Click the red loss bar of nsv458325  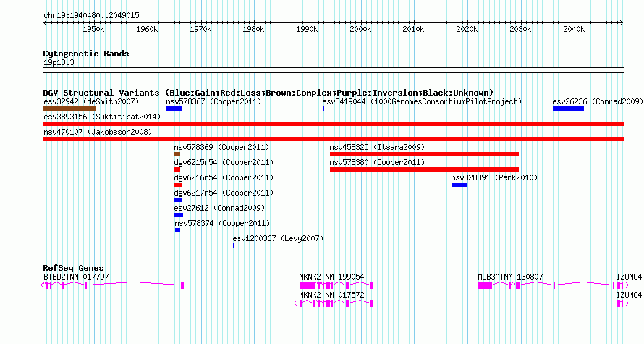click(424, 154)
